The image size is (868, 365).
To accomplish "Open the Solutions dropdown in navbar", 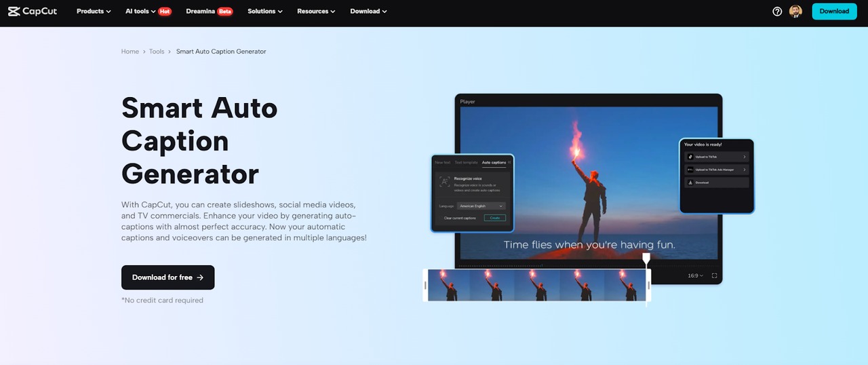I will point(265,12).
